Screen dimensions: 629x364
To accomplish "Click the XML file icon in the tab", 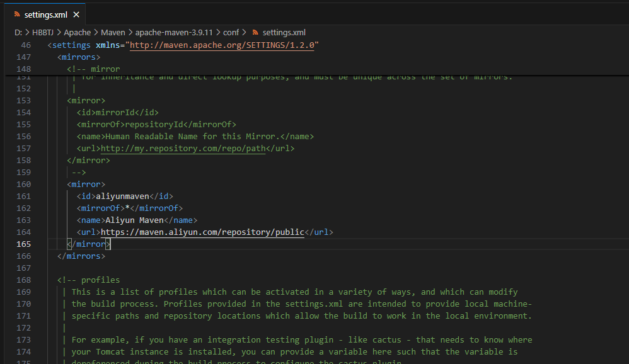I will point(17,14).
